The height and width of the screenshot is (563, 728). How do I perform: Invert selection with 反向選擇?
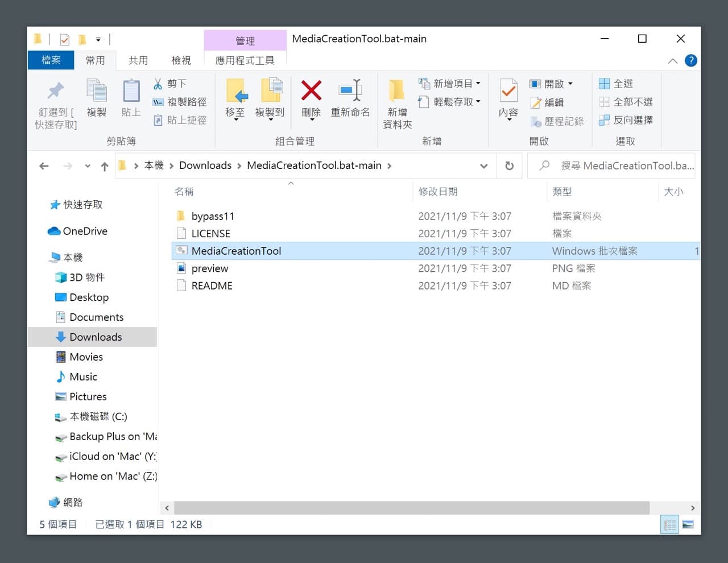pos(626,120)
